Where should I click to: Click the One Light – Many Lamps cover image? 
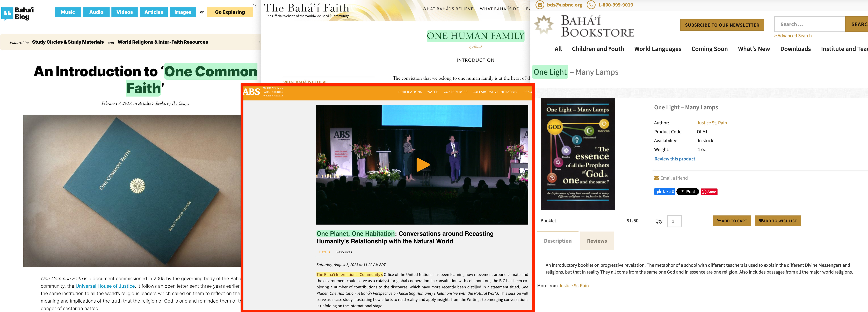tap(578, 154)
